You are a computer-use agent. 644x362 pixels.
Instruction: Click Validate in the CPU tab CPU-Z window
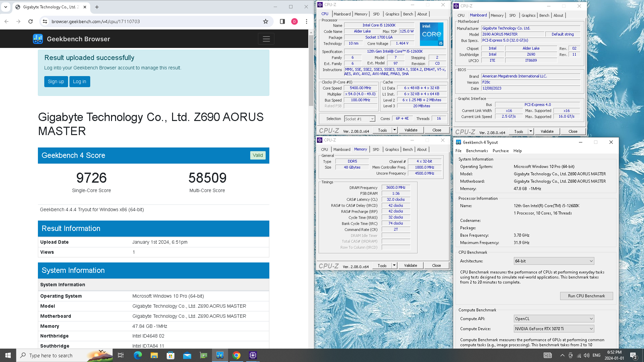(411, 130)
